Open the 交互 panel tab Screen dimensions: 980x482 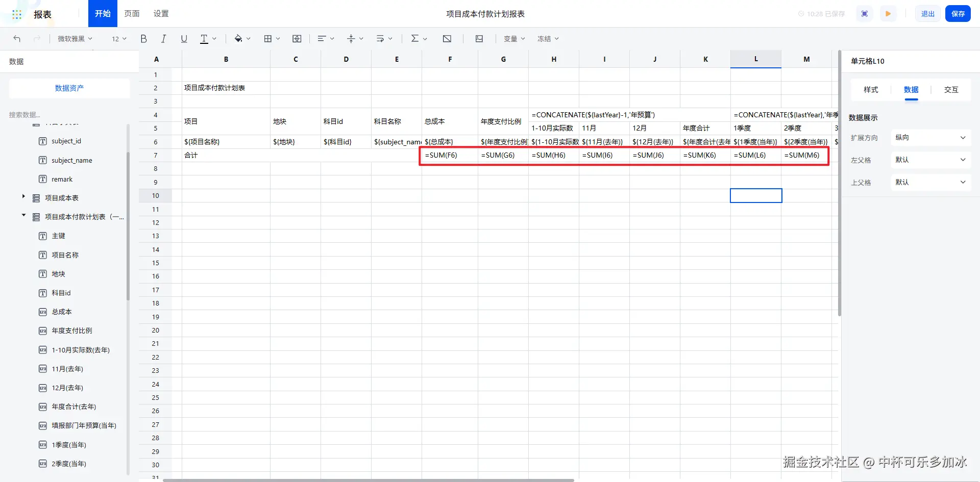[x=951, y=90]
